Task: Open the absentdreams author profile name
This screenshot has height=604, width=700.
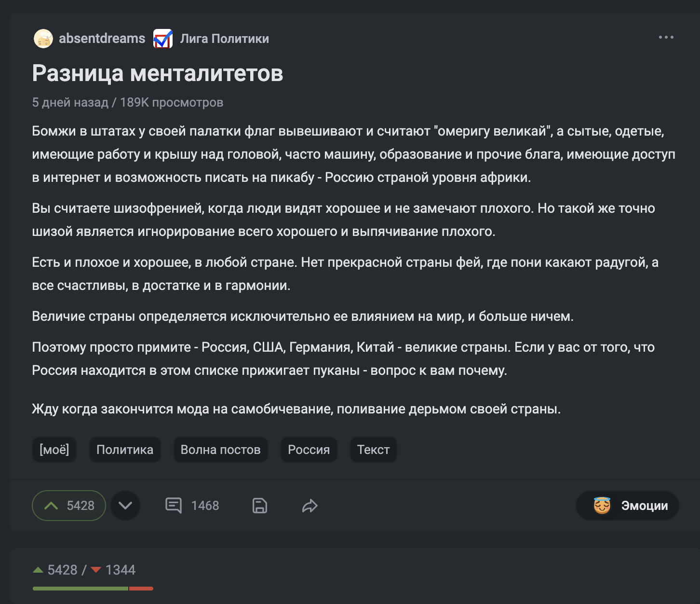Action: [x=102, y=39]
